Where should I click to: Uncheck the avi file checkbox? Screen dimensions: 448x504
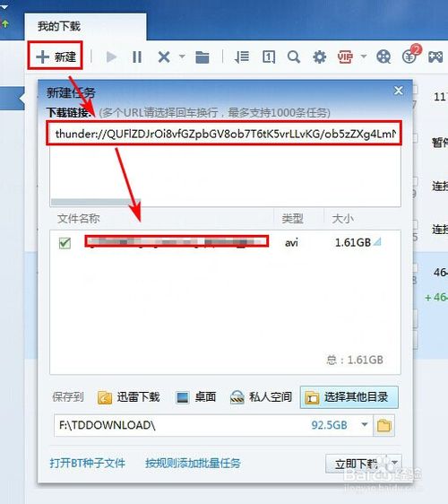(65, 243)
